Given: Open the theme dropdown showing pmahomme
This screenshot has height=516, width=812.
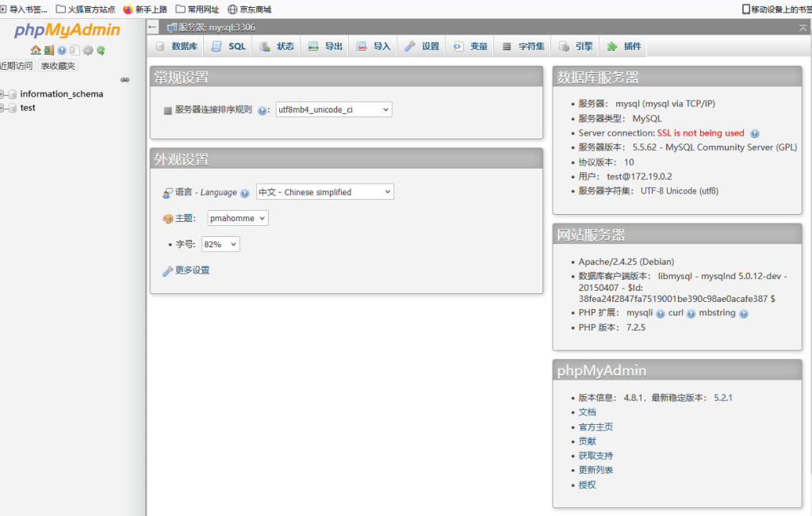Looking at the screenshot, I should (x=238, y=218).
